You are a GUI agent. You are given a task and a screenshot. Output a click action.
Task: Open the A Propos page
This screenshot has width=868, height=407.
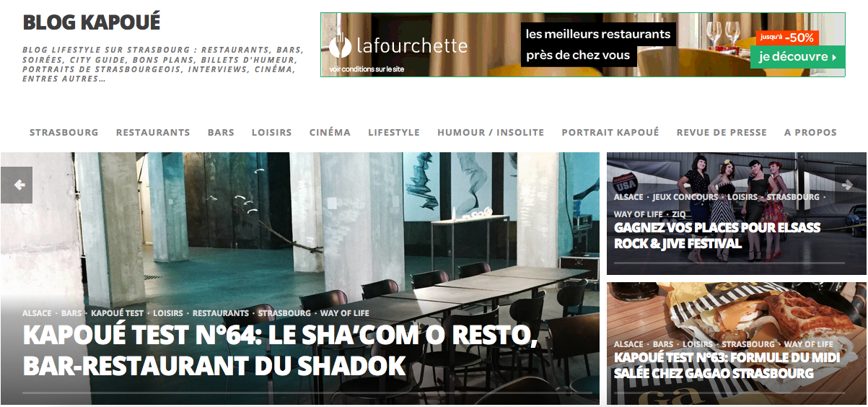(810, 132)
